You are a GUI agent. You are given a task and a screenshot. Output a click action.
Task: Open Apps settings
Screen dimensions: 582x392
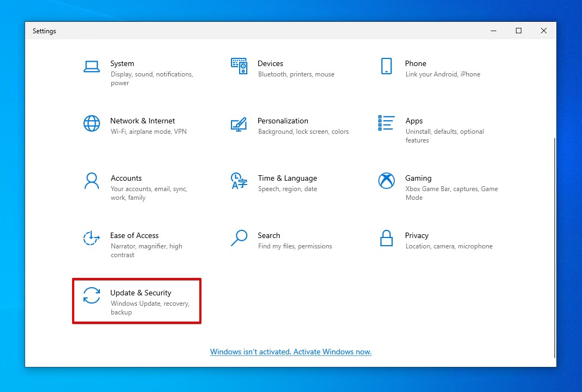(414, 121)
